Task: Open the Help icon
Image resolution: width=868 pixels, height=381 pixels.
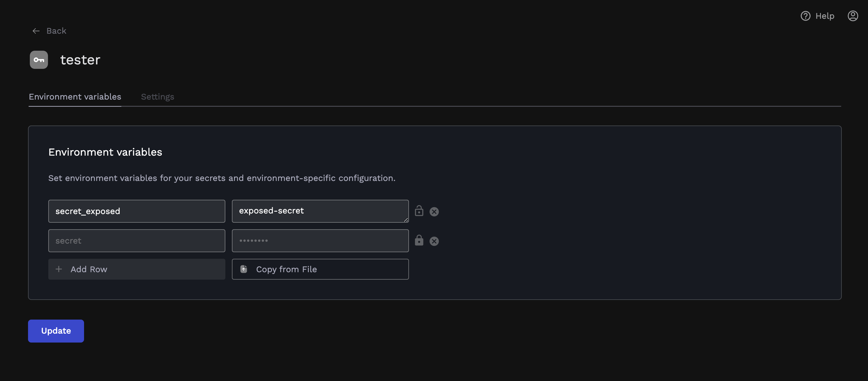Action: click(805, 16)
